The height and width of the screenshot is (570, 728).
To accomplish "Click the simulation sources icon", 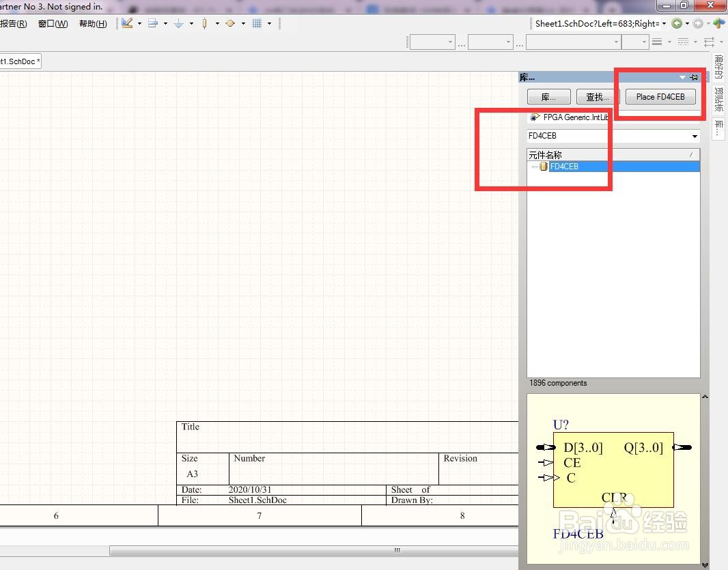I will coord(230,23).
